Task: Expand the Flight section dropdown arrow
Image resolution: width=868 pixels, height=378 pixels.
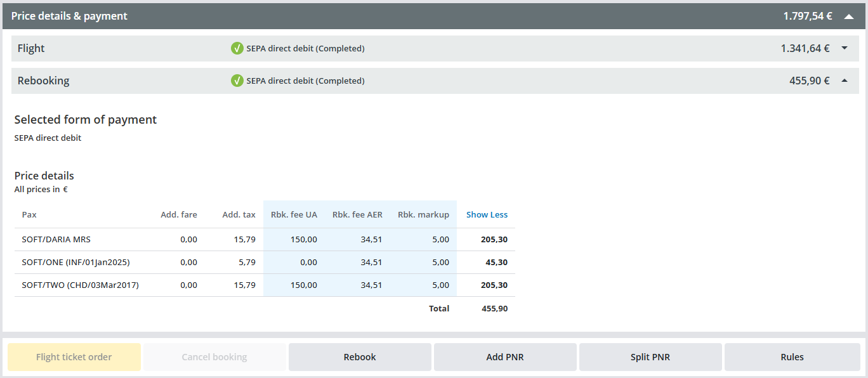Action: click(x=845, y=48)
